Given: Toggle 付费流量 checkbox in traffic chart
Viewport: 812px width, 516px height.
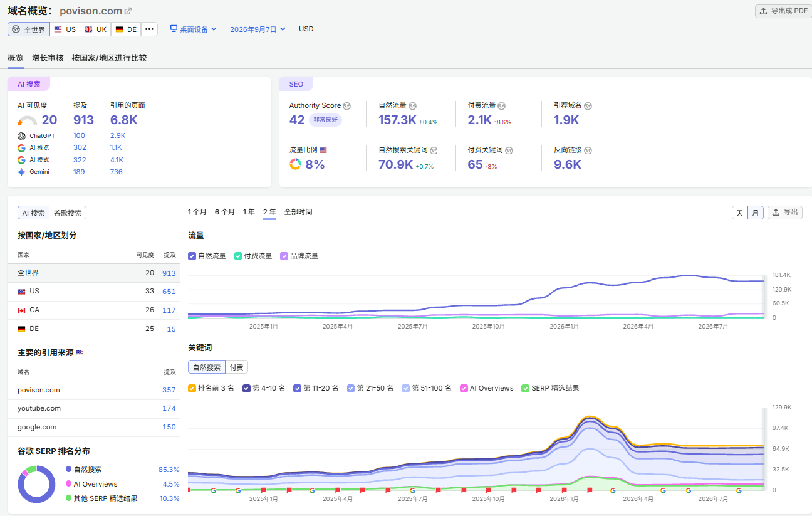Looking at the screenshot, I should 238,256.
